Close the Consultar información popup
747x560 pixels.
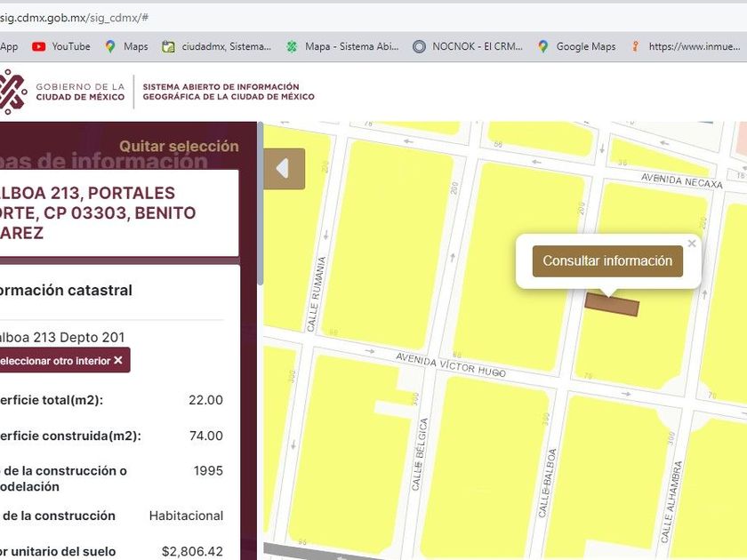[x=692, y=244]
